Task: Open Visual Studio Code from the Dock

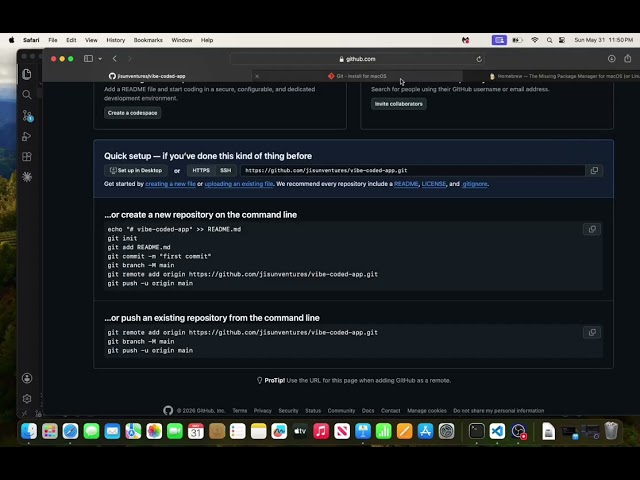Action: click(497, 431)
